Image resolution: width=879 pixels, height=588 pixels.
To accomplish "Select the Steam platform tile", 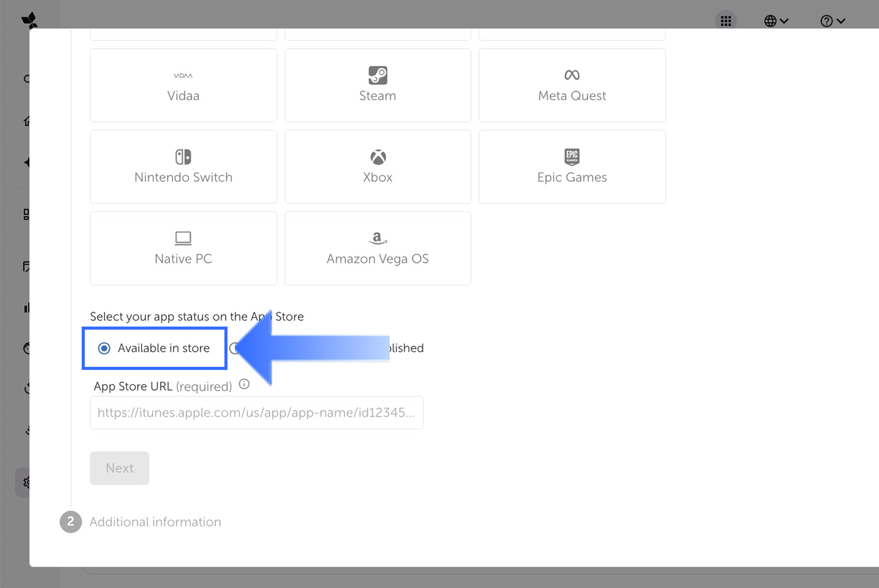I will (377, 85).
